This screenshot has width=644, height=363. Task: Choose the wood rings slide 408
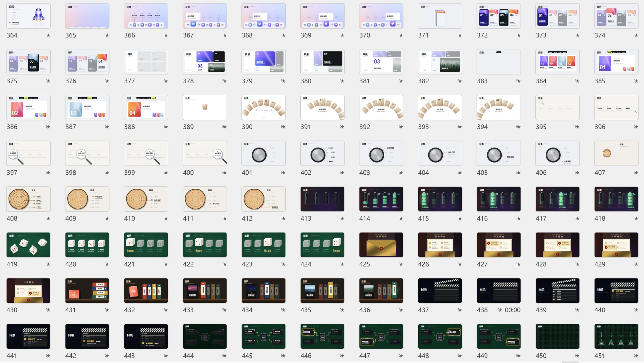(x=28, y=199)
